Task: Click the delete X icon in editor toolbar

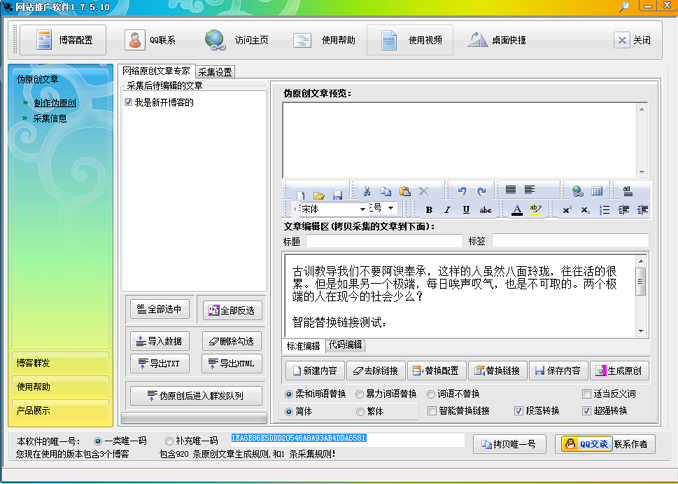Action: [424, 191]
